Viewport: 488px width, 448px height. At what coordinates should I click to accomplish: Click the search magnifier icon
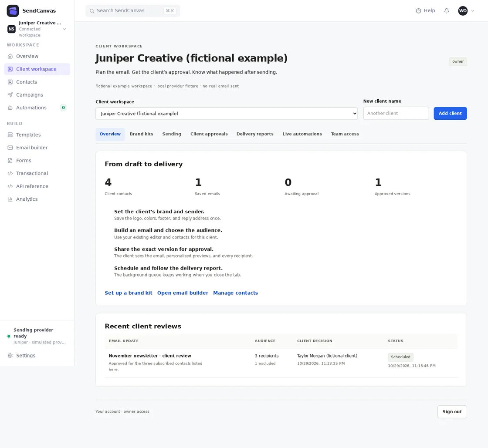[92, 11]
